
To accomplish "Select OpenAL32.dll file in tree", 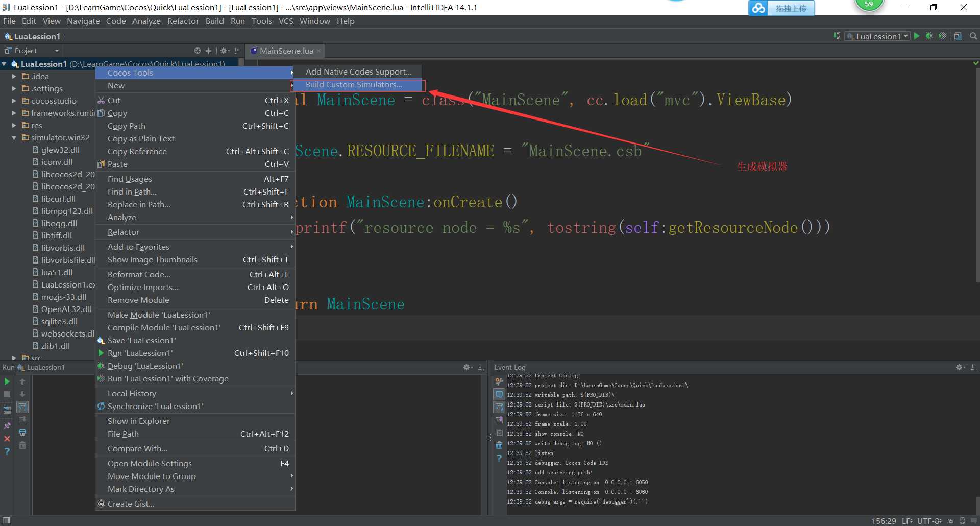I will tap(62, 309).
